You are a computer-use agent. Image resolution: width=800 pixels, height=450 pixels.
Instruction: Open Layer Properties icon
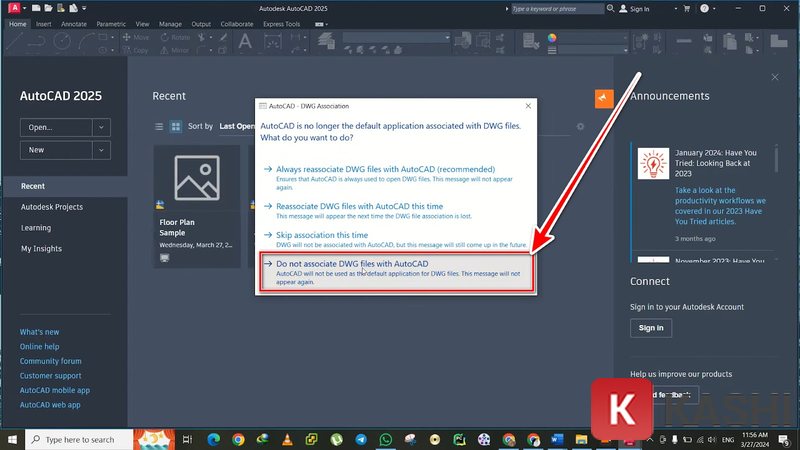click(x=327, y=40)
